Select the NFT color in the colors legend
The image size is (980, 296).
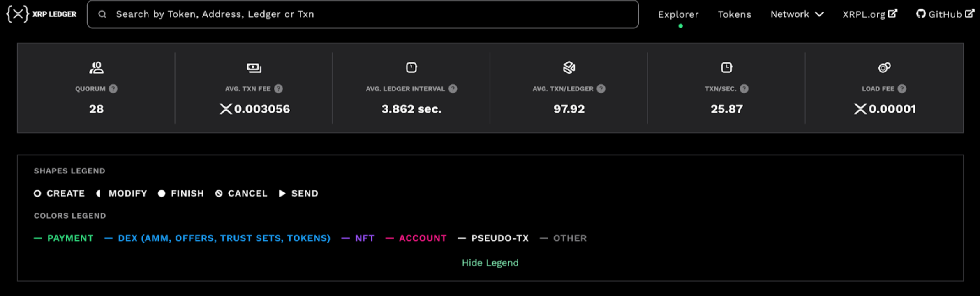(357, 238)
